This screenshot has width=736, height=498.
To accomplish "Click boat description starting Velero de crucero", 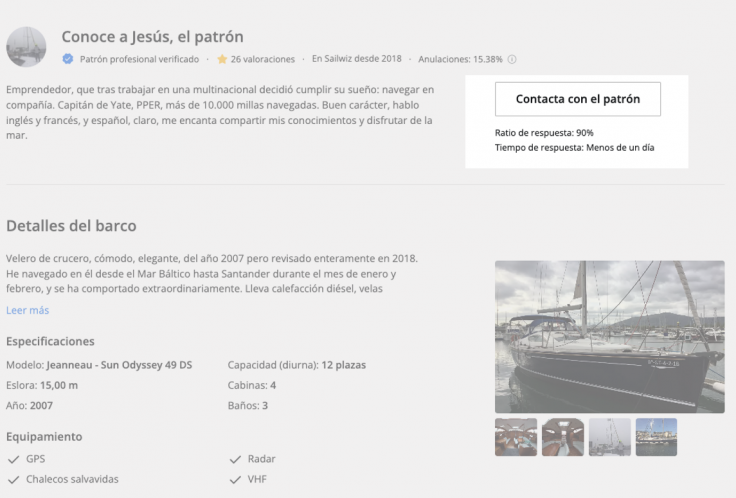I will click(x=212, y=274).
